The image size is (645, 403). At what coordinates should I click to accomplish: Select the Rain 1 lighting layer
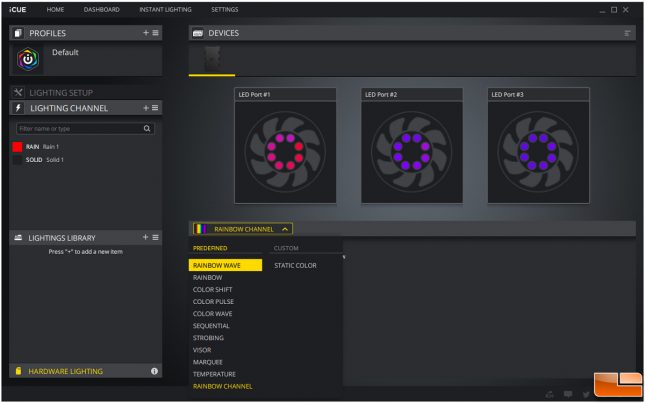[x=42, y=147]
